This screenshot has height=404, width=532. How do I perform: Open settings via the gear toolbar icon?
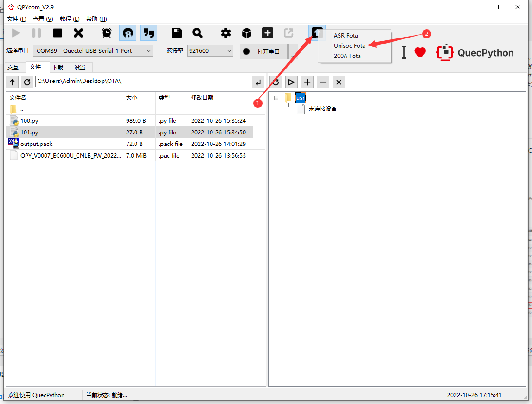click(x=226, y=33)
